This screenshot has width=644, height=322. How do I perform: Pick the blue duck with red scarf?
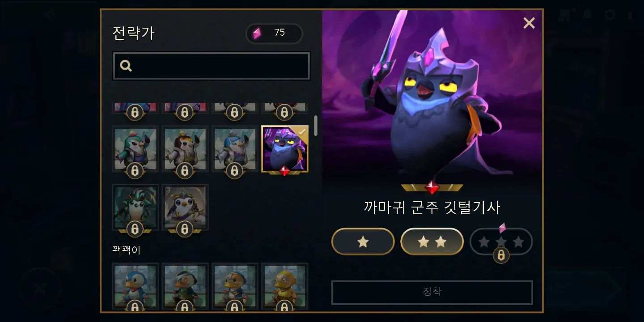pos(136,286)
